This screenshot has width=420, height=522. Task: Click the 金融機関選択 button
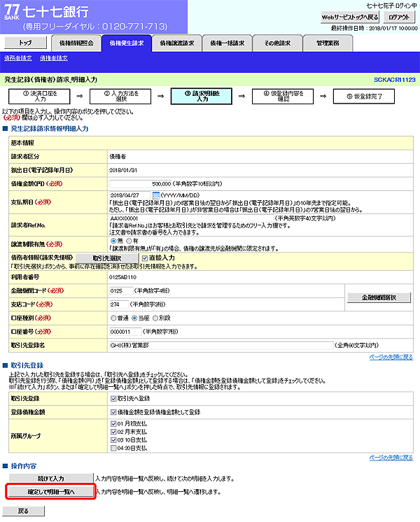(x=379, y=297)
